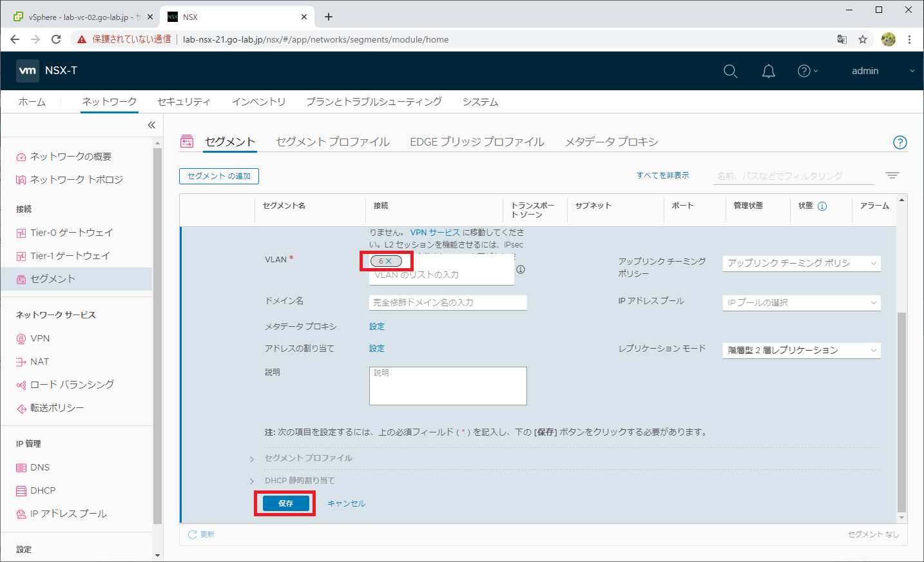Close the vSphere browser tab
This screenshot has width=924, height=562.
tap(150, 17)
